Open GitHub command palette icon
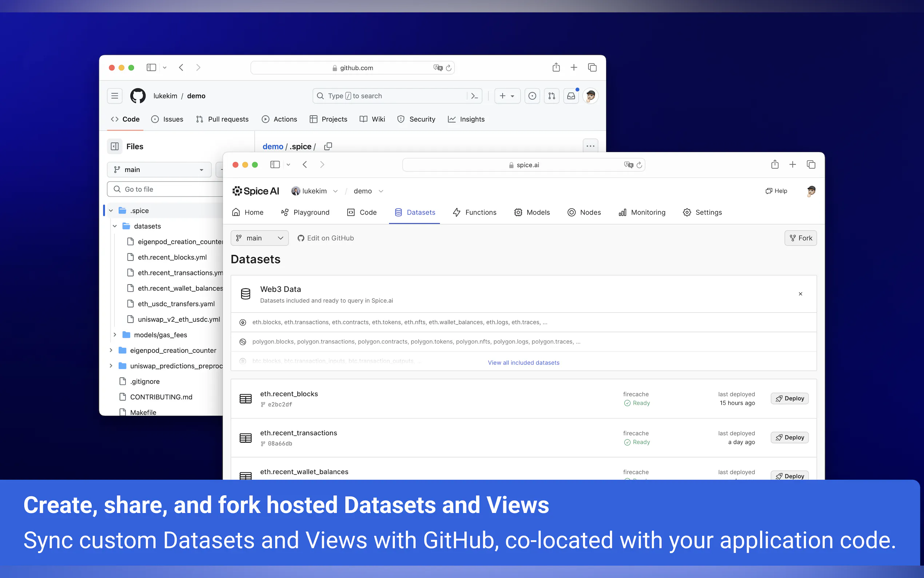This screenshot has width=924, height=578. 474,96
